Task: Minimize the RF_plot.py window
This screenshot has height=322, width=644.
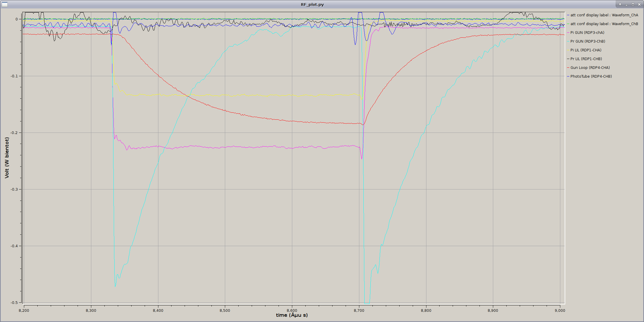Action: pyautogui.click(x=626, y=4)
